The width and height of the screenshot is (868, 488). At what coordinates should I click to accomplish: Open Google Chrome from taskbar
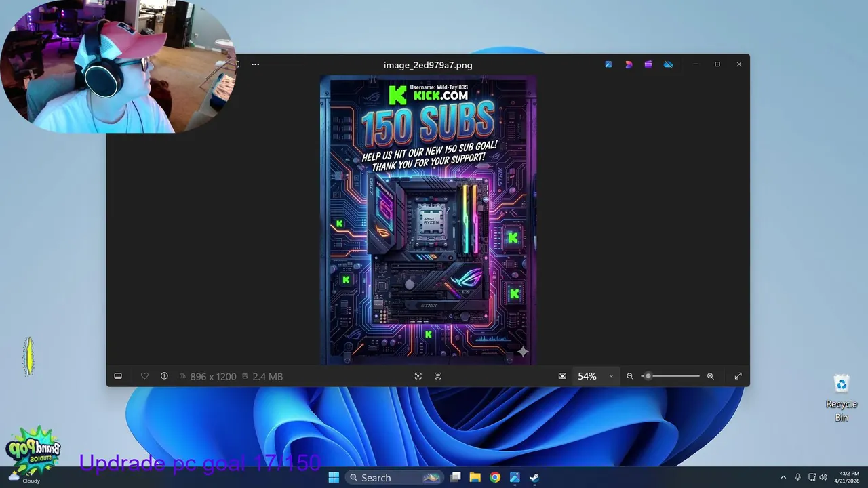point(495,477)
